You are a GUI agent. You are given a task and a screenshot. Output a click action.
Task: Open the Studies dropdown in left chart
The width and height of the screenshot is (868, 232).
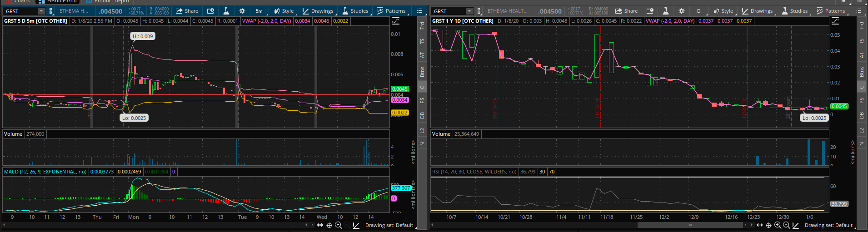[355, 11]
